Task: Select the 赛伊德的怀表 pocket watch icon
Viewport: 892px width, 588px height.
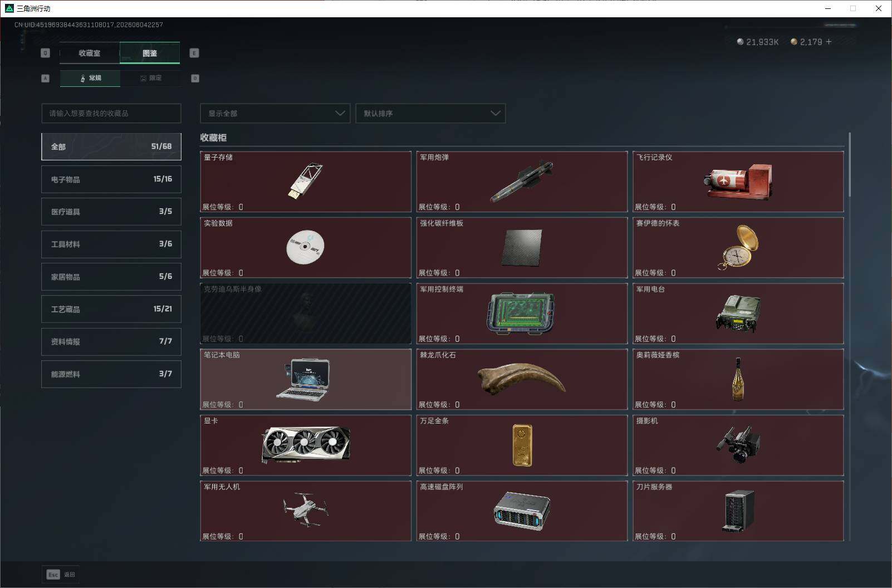Action: tap(738, 247)
